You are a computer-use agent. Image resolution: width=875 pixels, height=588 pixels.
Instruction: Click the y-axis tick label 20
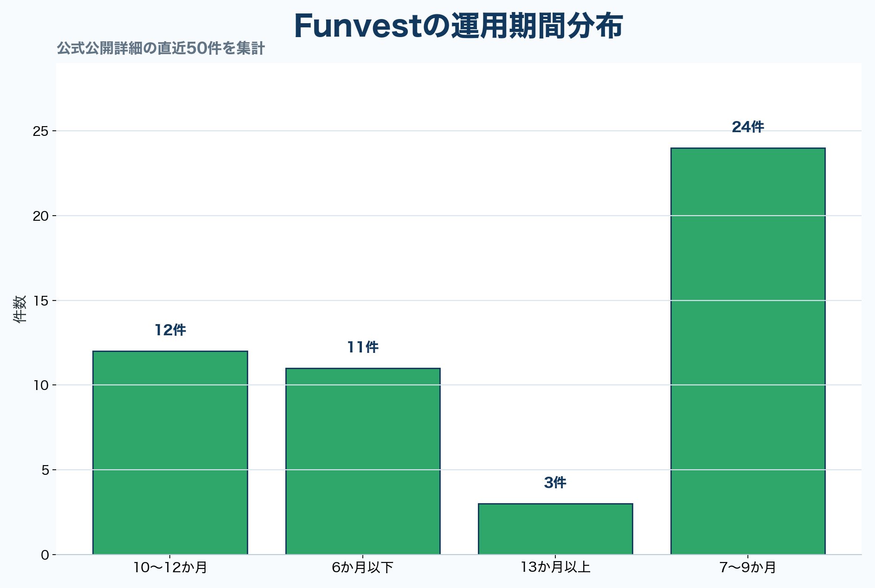41,216
